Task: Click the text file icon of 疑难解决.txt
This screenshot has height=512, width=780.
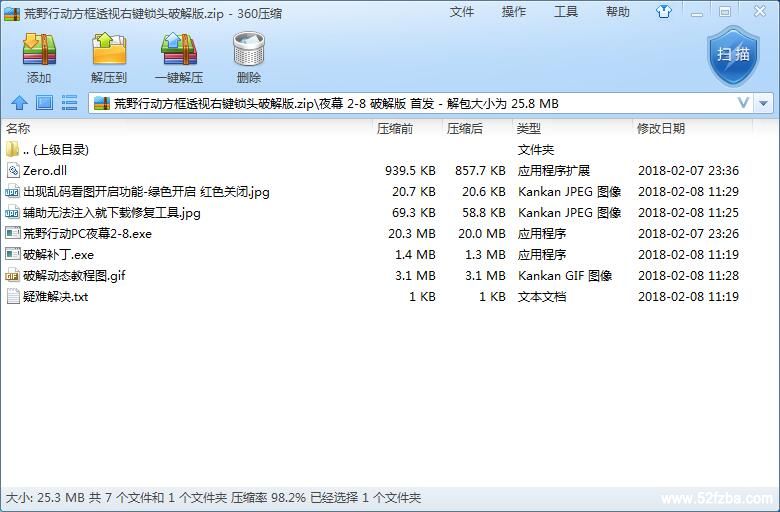Action: click(13, 297)
